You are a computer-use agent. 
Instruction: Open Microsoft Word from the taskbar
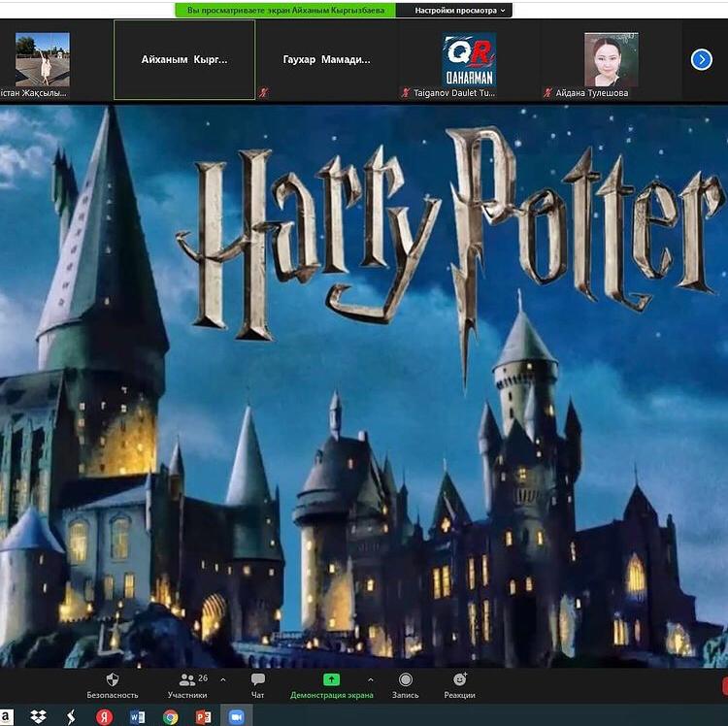[137, 716]
